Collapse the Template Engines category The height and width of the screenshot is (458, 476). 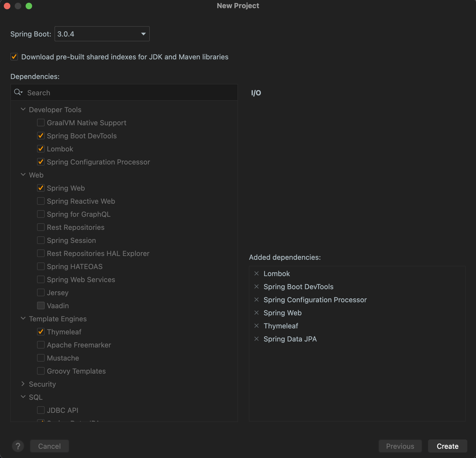23,319
